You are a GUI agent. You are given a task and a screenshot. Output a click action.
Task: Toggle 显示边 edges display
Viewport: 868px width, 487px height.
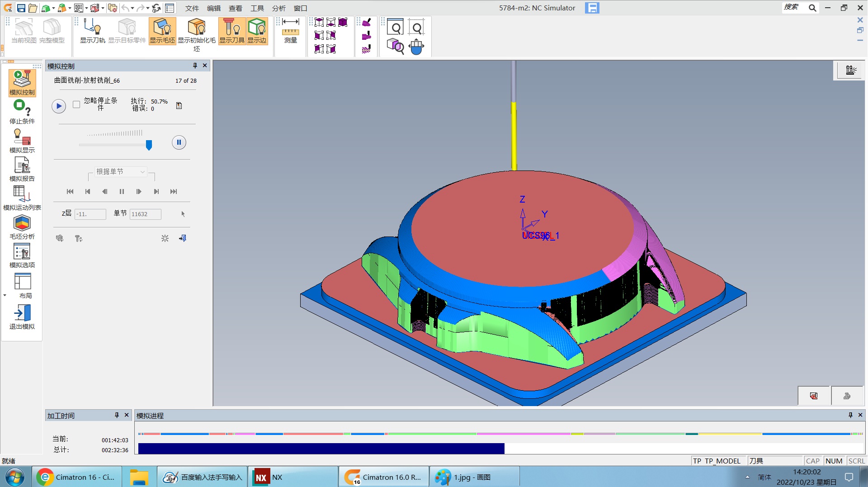click(257, 31)
